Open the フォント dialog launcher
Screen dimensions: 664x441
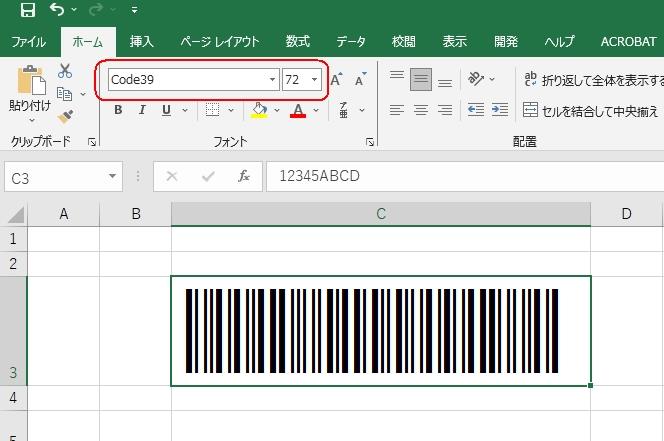370,142
